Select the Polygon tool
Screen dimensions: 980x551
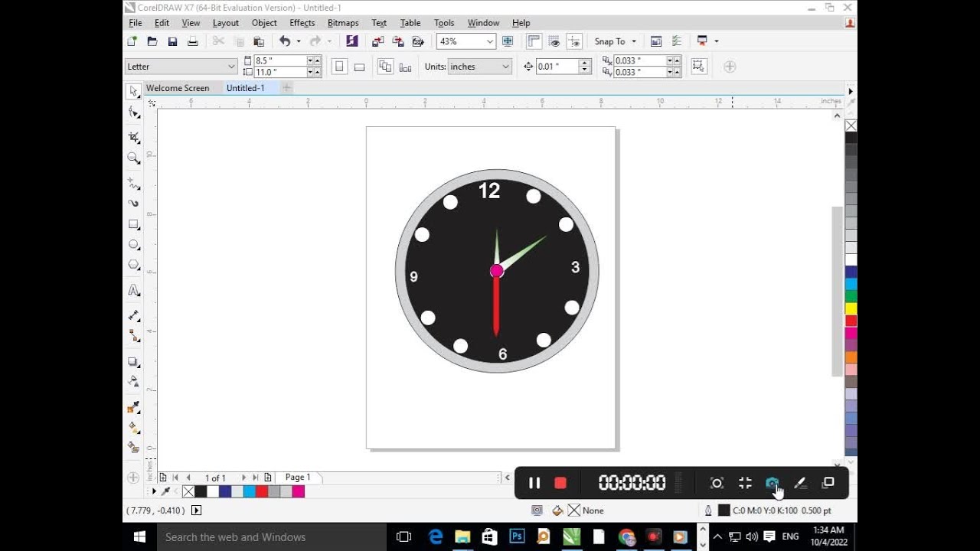[x=134, y=265]
